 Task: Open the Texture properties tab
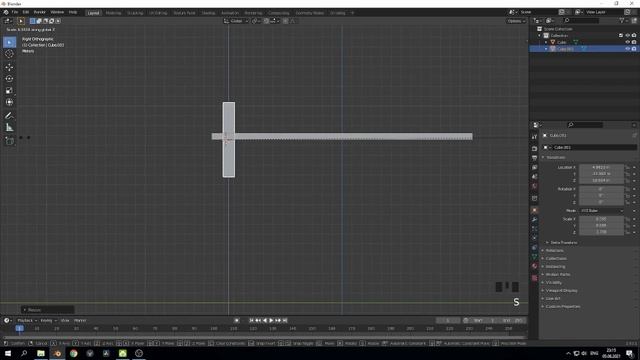534,278
